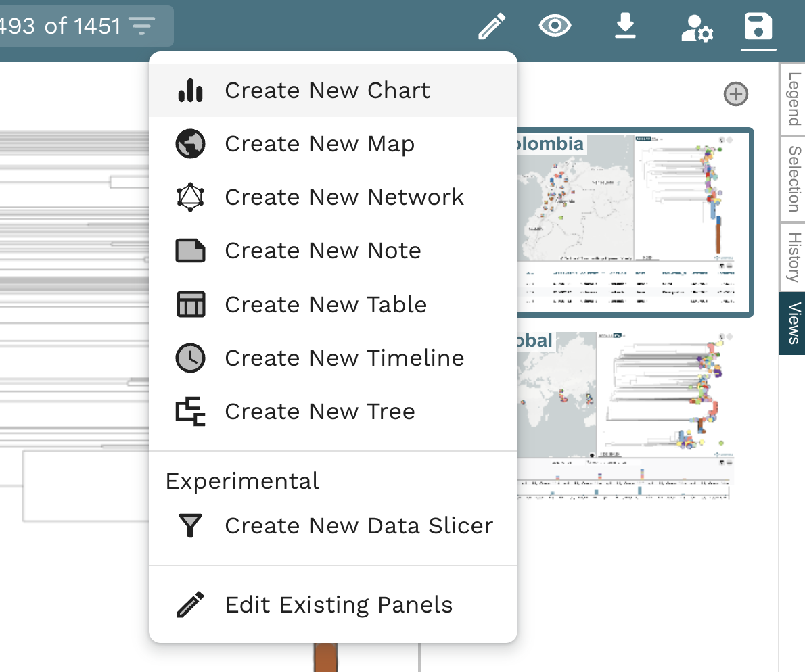Select Create New Tree

pyautogui.click(x=333, y=412)
